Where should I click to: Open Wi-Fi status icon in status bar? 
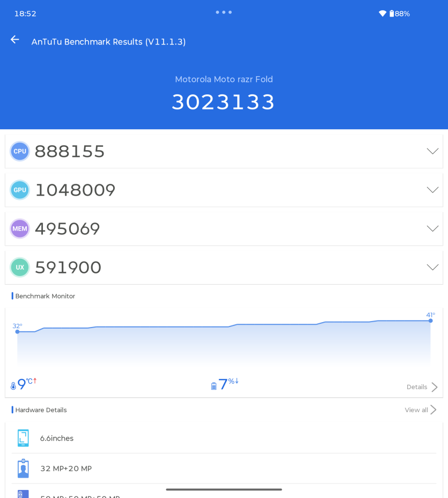383,13
